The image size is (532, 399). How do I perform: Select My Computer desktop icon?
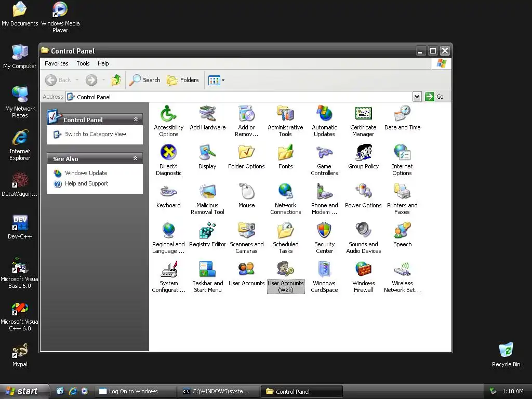pyautogui.click(x=20, y=57)
